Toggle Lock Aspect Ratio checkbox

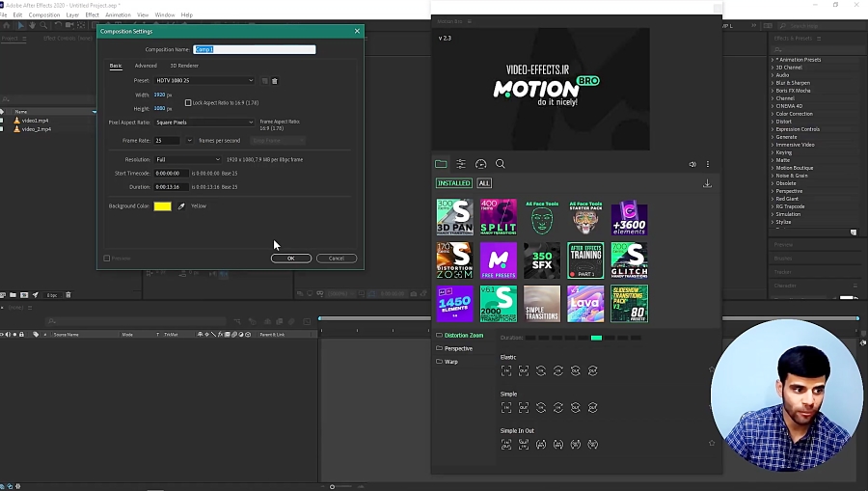(x=188, y=103)
